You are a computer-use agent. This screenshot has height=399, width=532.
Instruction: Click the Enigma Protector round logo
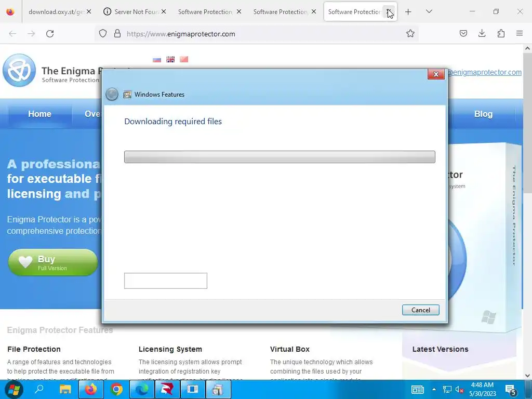click(19, 70)
